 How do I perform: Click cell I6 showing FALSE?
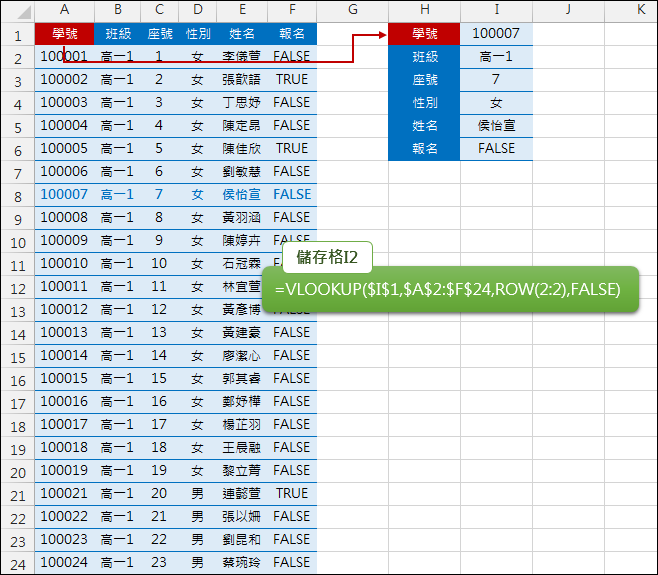pyautogui.click(x=496, y=149)
